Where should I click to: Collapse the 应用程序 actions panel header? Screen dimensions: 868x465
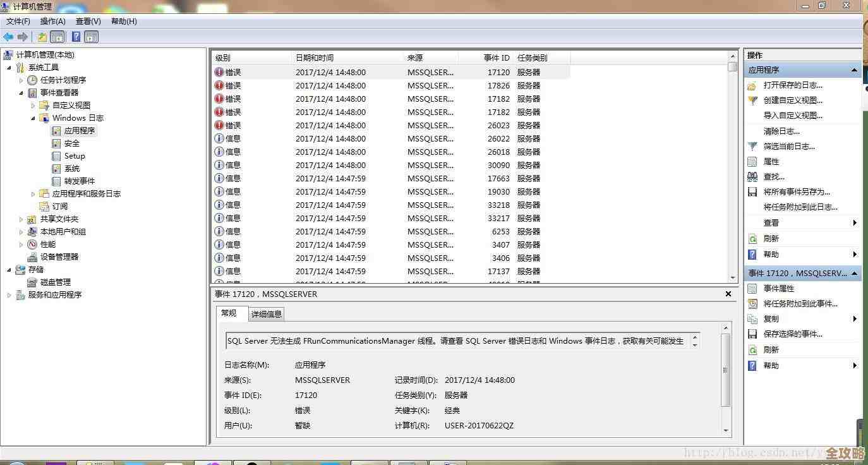[855, 69]
